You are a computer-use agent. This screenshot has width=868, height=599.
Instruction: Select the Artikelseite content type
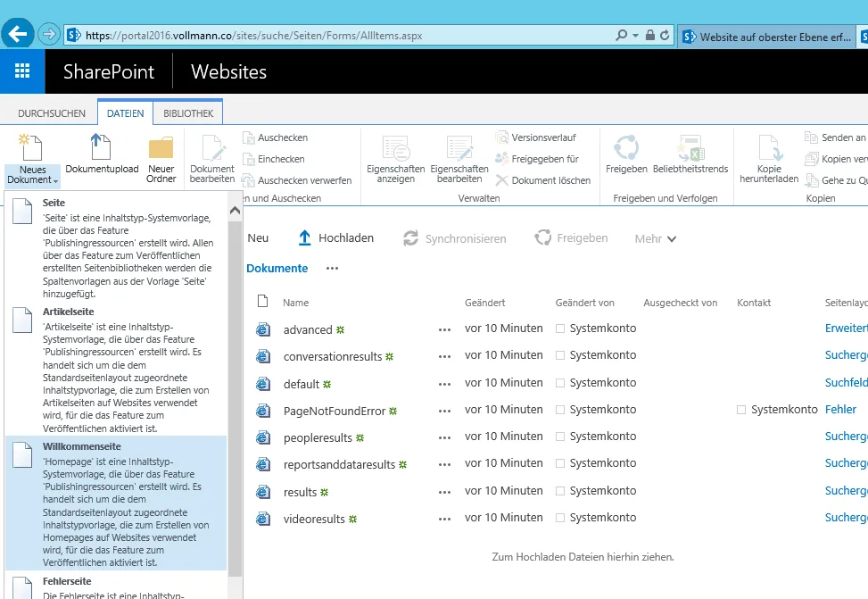click(x=116, y=370)
